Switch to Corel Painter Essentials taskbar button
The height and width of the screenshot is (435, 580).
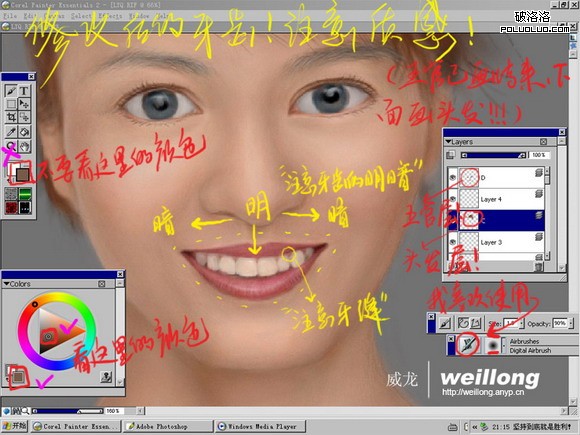(x=76, y=426)
